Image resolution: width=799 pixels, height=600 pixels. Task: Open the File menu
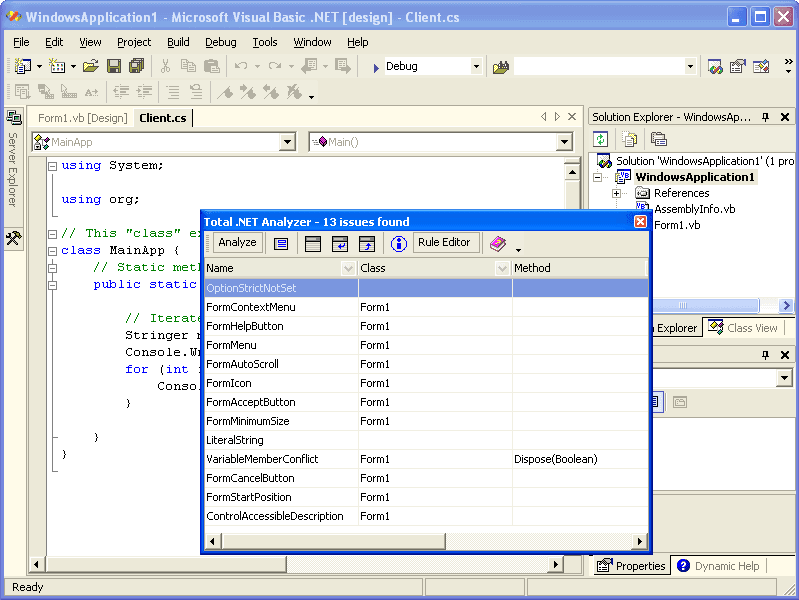point(21,42)
